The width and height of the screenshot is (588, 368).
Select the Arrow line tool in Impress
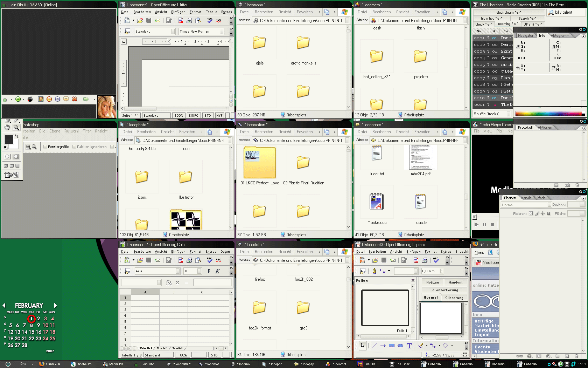pyautogui.click(x=383, y=346)
